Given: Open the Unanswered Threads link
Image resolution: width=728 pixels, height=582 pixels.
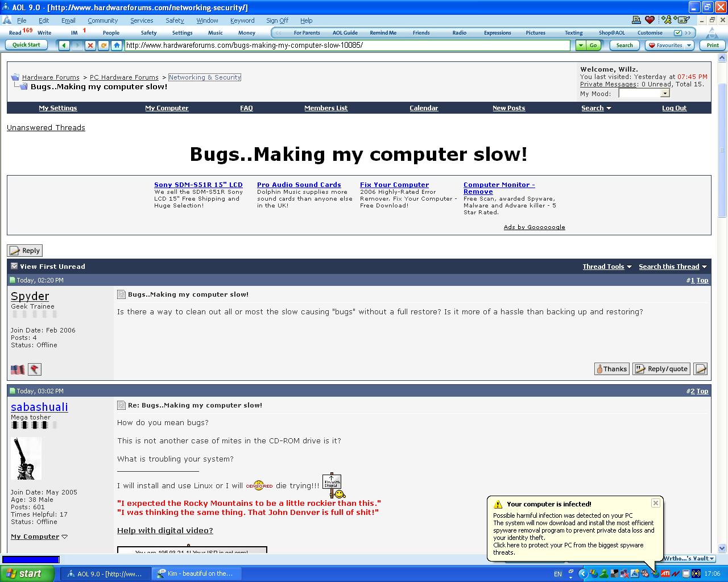Looking at the screenshot, I should [x=46, y=128].
